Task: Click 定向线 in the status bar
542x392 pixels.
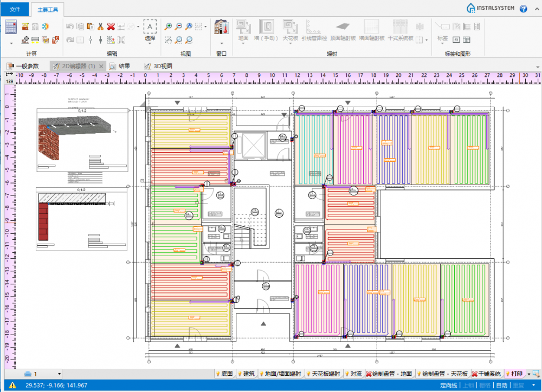Action: click(448, 386)
